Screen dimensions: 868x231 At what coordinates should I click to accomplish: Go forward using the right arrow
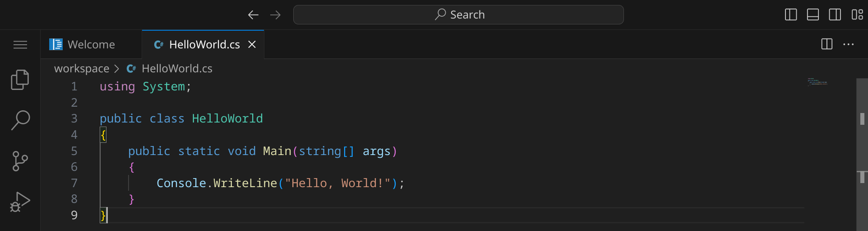point(275,15)
